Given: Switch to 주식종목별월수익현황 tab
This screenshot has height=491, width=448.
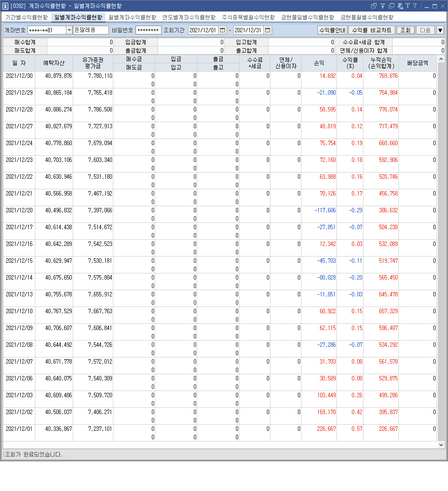Looking at the screenshot, I should click(248, 18).
